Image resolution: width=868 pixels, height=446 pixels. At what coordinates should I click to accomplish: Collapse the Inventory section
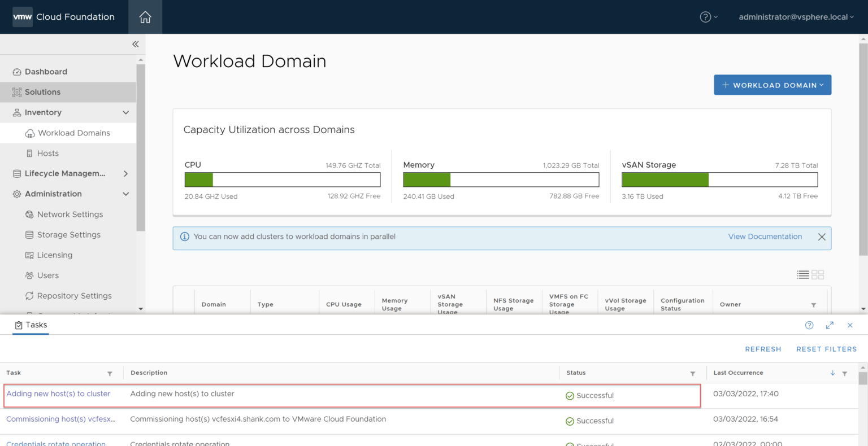pyautogui.click(x=125, y=112)
